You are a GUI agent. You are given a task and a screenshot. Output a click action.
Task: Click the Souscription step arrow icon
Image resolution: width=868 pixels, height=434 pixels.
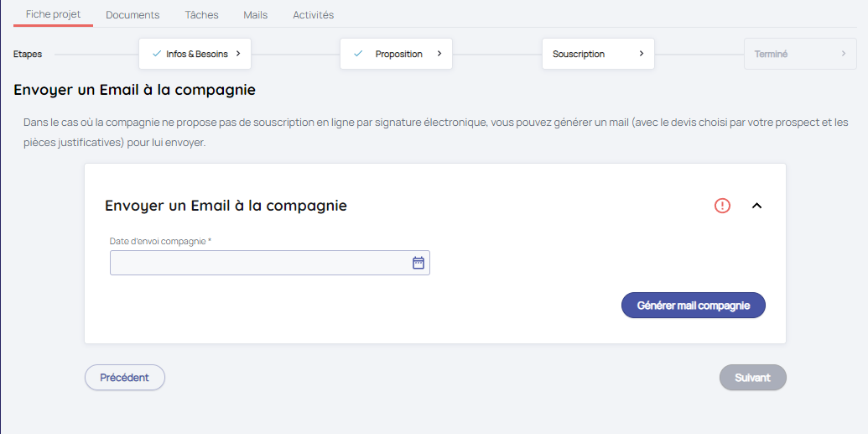click(642, 54)
